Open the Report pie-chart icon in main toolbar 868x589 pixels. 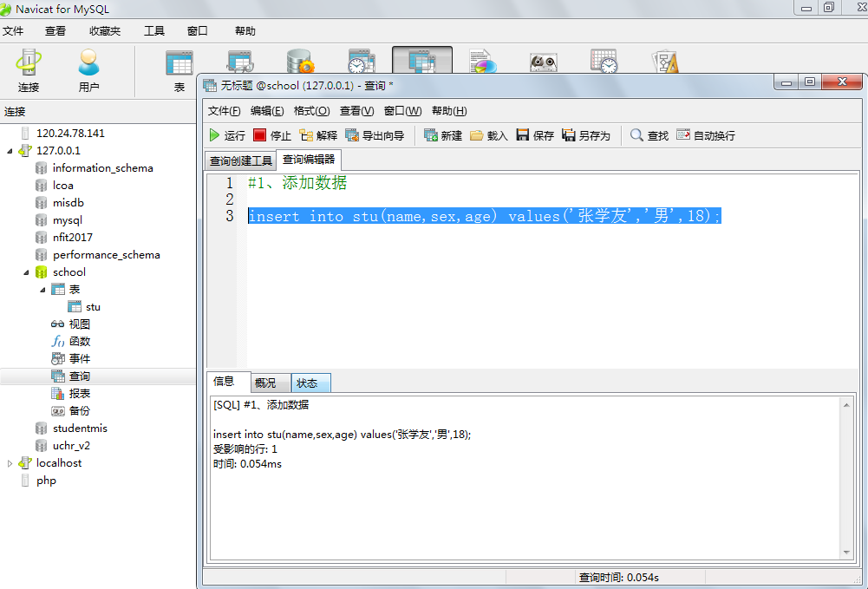point(483,61)
